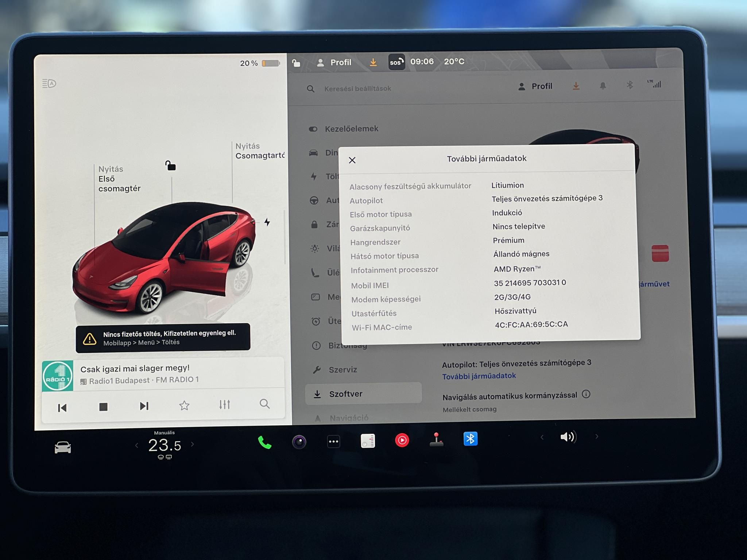
Task: Open the Navigáció settings menu
Action: (341, 418)
